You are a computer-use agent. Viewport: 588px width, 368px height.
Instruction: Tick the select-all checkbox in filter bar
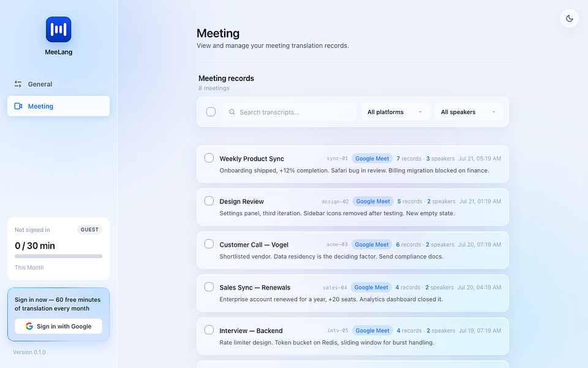(211, 112)
